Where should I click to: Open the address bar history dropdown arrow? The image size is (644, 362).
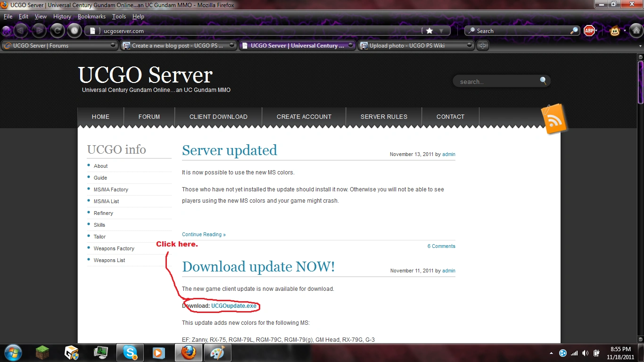tap(441, 31)
